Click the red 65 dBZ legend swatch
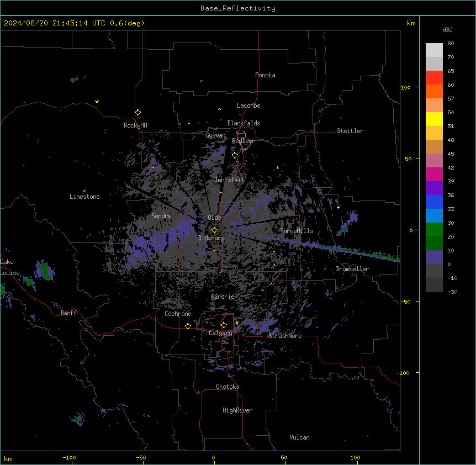The image size is (476, 465). click(434, 77)
